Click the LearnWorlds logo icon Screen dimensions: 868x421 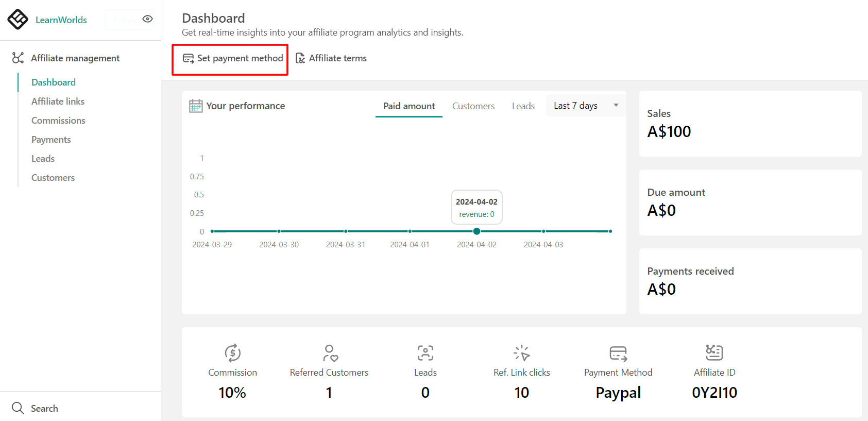18,20
